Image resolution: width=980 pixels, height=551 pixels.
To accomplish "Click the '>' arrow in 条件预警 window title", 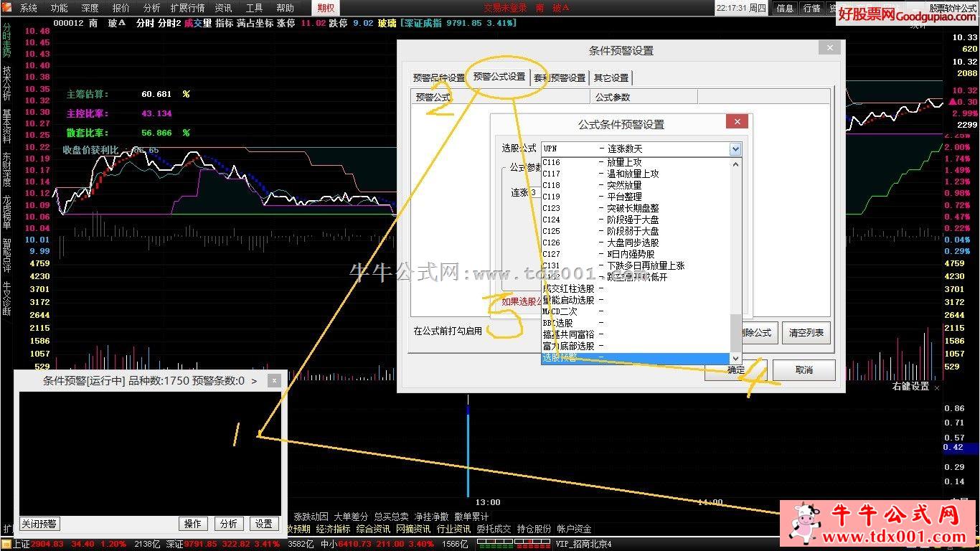I will pyautogui.click(x=254, y=381).
